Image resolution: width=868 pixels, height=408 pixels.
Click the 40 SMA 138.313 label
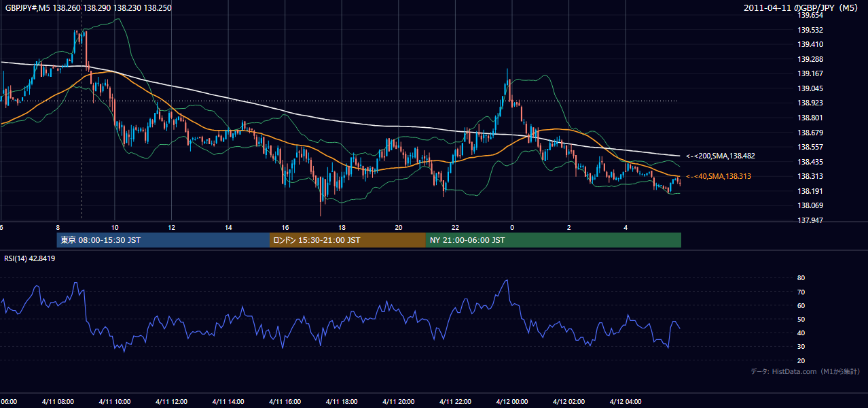coord(719,176)
